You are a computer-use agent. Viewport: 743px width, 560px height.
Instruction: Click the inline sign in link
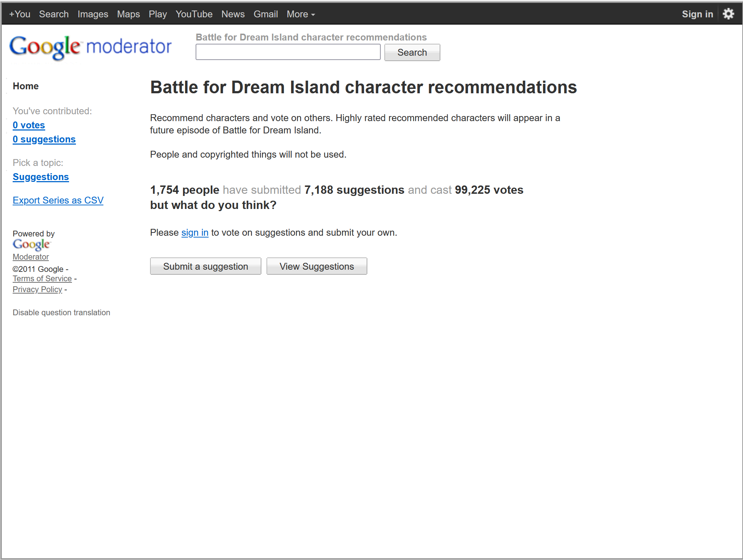coord(195,232)
